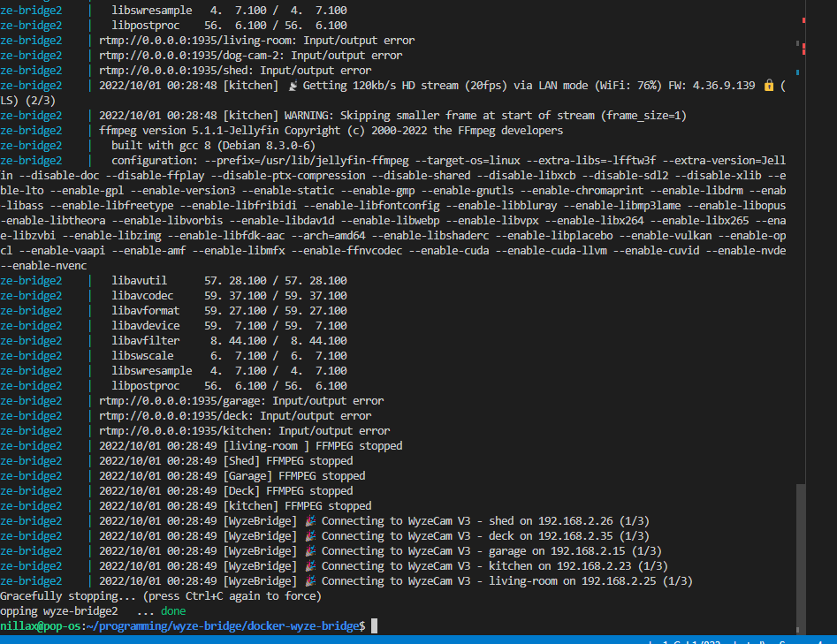Image resolution: width=837 pixels, height=644 pixels.
Task: Click the camera icon on the living-room connection line
Action: [x=311, y=580]
